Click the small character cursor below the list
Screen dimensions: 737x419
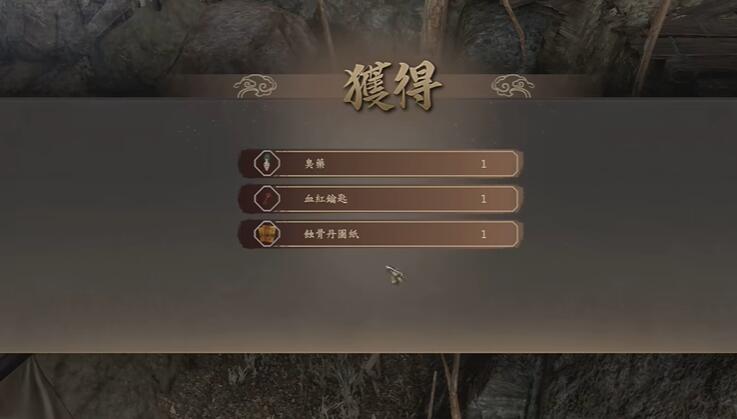click(394, 275)
